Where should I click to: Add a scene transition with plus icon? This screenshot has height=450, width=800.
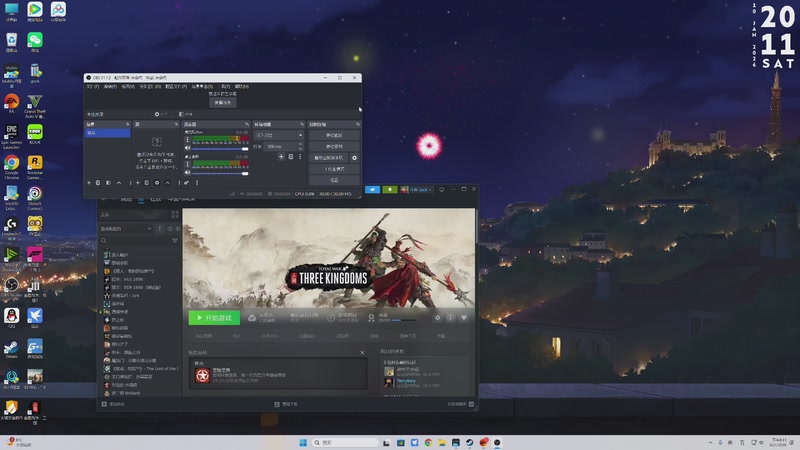[281, 157]
